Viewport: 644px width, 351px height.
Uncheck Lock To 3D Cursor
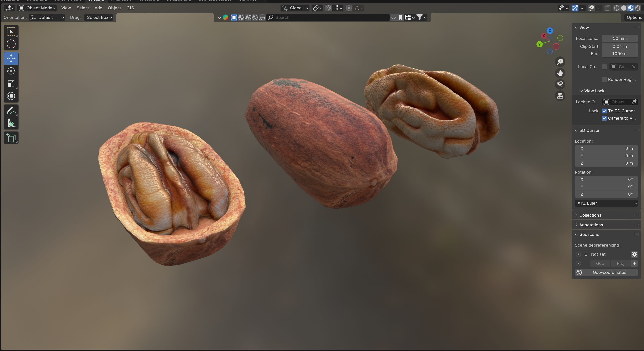[x=604, y=111]
